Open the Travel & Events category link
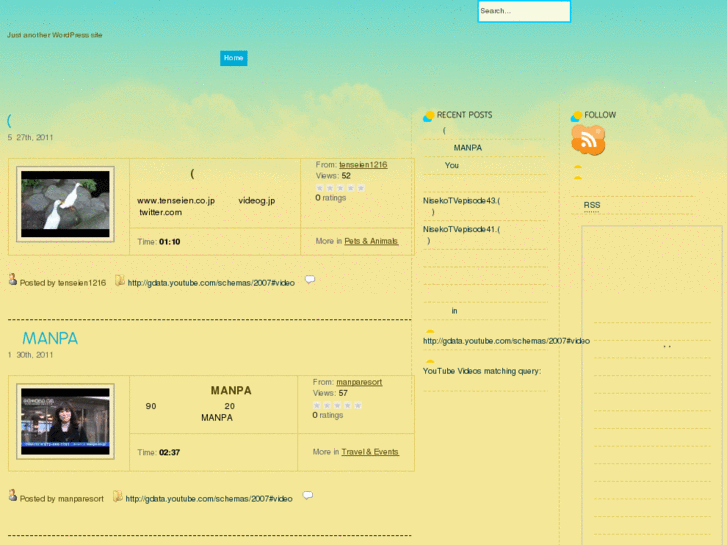 (370, 452)
